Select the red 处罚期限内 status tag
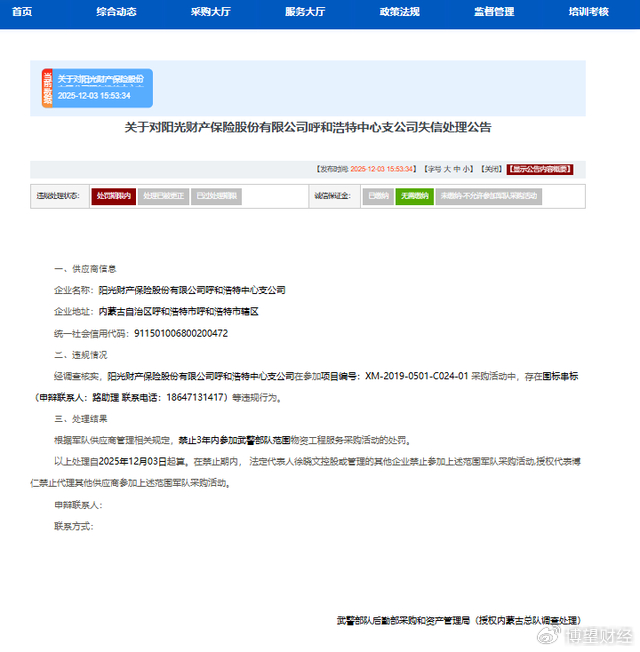Image resolution: width=640 pixels, height=652 pixels. (x=114, y=196)
